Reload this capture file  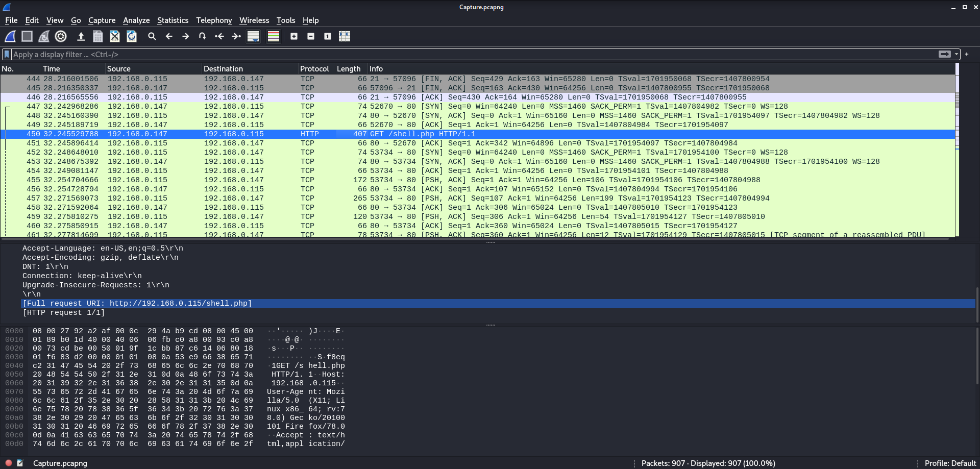[132, 36]
